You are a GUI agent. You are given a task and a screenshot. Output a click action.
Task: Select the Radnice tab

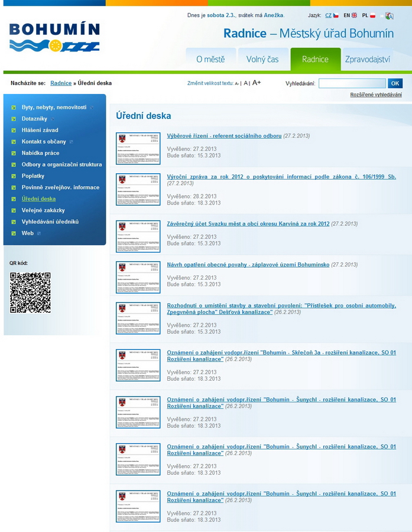pyautogui.click(x=315, y=59)
